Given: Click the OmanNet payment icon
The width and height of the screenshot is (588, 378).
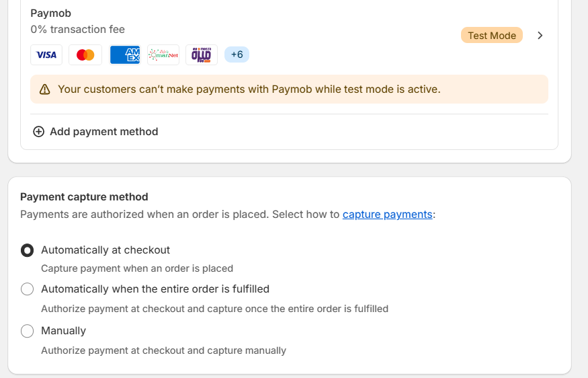Looking at the screenshot, I should click(163, 54).
